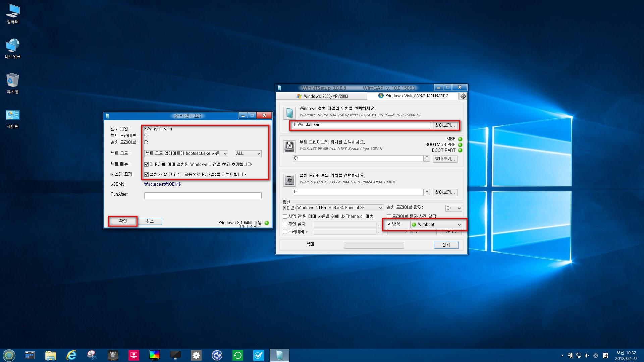Show hidden system tray icons
The width and height of the screenshot is (644, 362).
(x=562, y=356)
